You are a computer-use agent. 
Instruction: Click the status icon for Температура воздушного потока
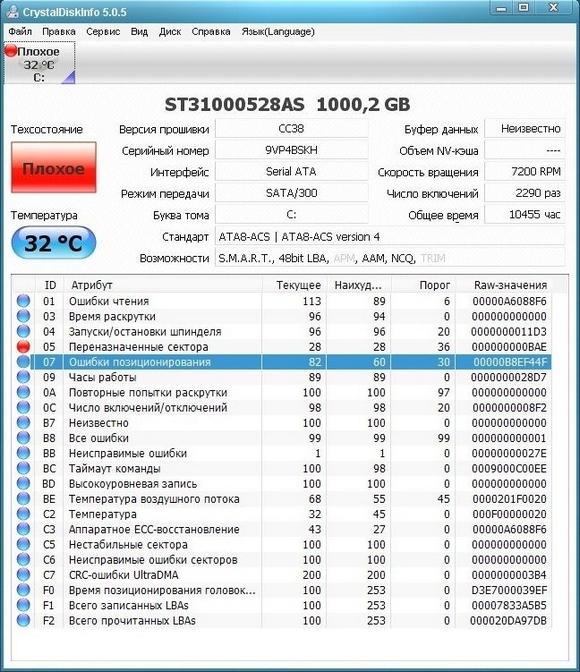point(23,499)
